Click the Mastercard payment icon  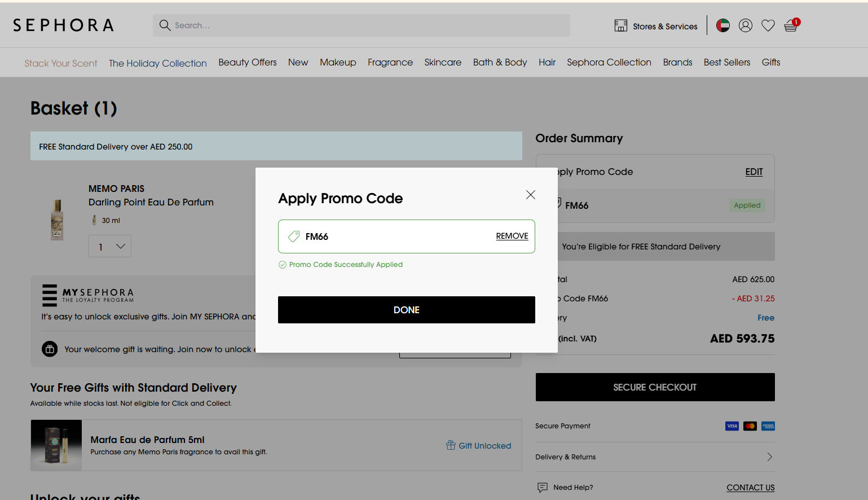click(750, 426)
